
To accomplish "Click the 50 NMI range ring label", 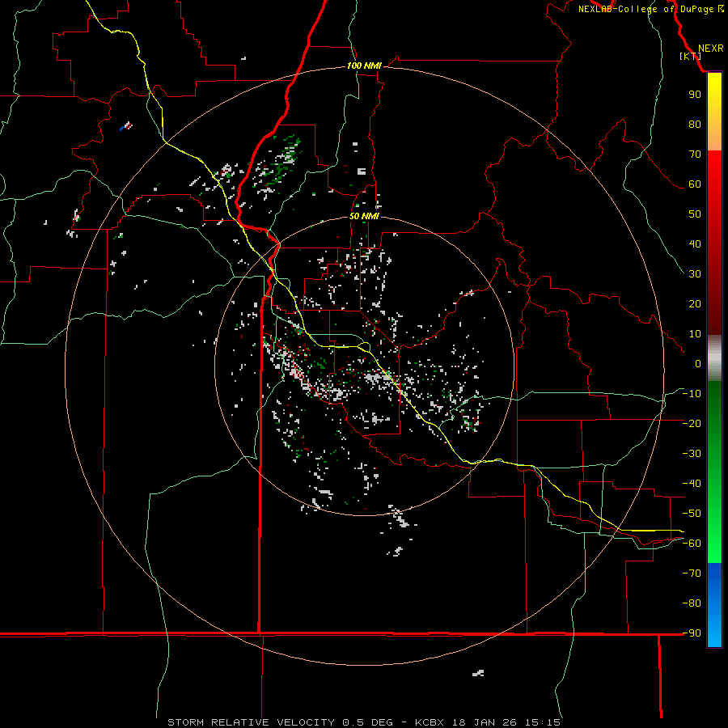I will click(x=364, y=216).
